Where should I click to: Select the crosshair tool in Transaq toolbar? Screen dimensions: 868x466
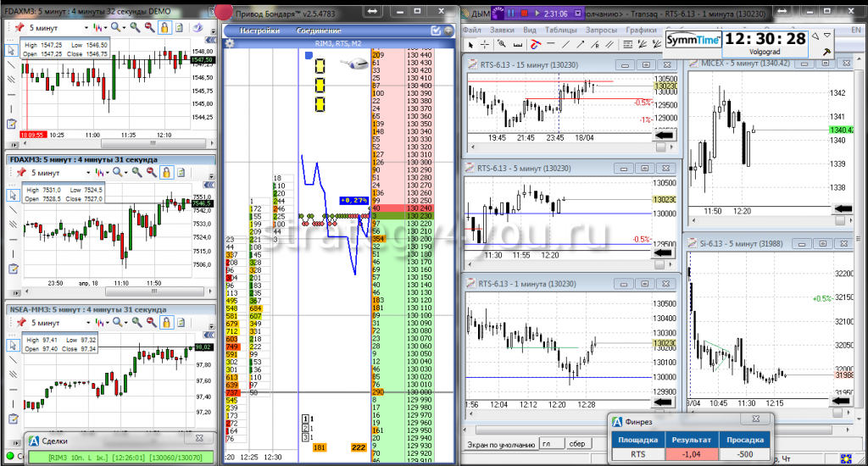[484, 44]
